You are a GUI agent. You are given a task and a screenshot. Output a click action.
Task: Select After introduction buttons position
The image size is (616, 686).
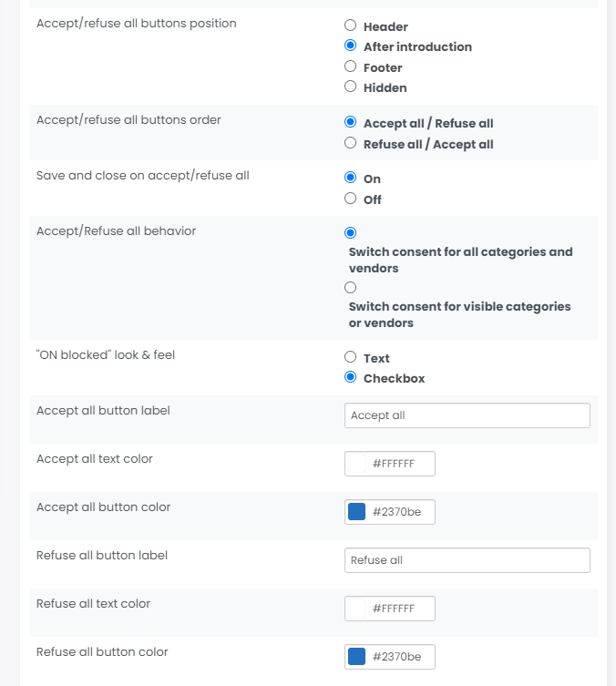point(351,46)
